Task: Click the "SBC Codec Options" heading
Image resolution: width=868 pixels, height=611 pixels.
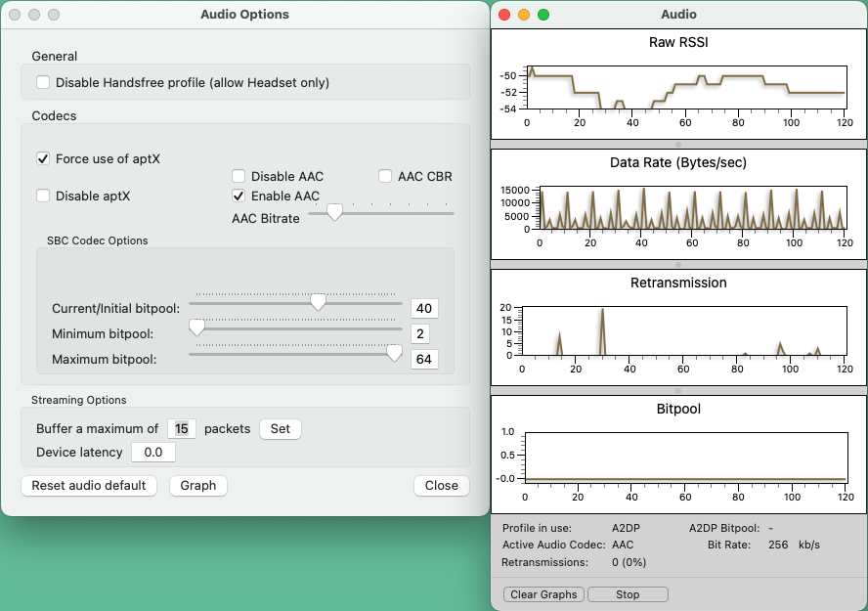Action: pos(98,240)
